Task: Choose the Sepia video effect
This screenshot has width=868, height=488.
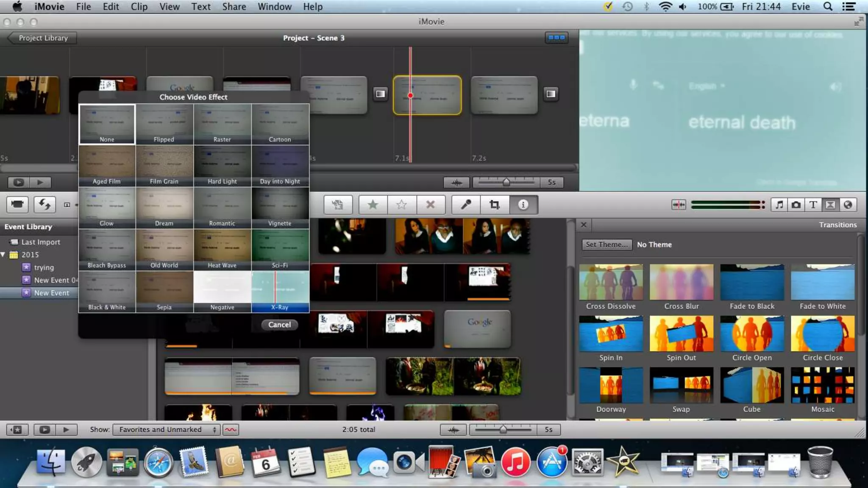Action: (164, 291)
